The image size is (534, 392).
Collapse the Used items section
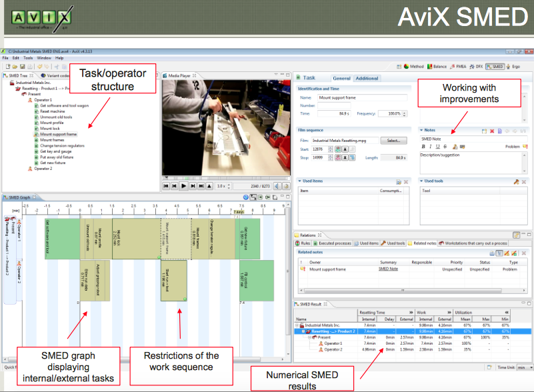pyautogui.click(x=300, y=181)
